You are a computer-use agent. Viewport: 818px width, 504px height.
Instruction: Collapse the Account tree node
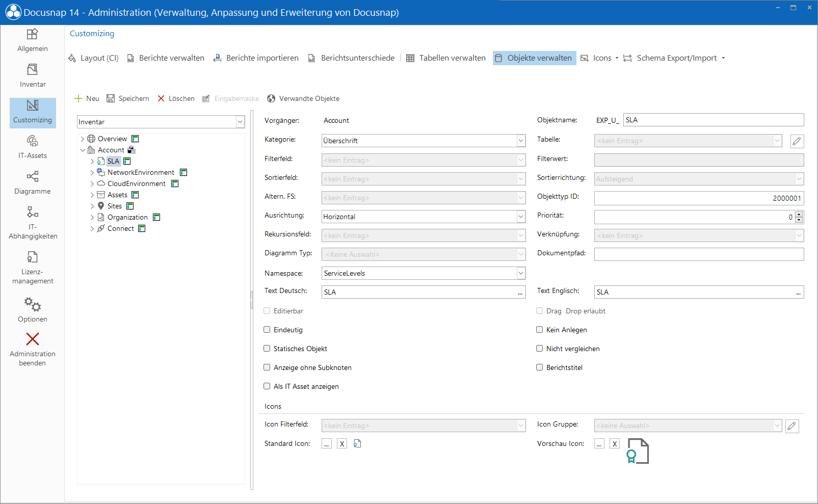[x=83, y=150]
